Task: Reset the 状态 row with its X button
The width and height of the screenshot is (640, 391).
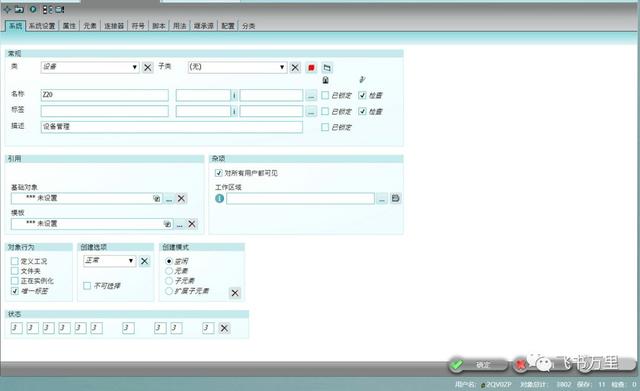Action: [224, 328]
